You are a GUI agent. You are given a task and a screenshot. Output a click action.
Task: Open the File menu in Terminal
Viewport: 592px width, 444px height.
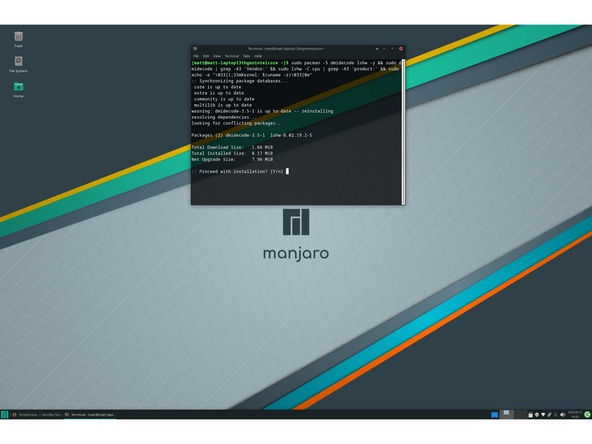(x=196, y=56)
